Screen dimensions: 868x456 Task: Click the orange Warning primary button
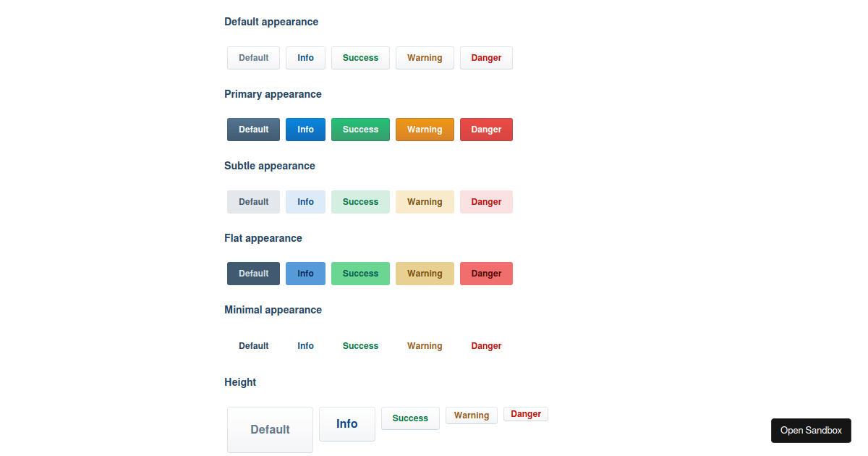click(425, 129)
